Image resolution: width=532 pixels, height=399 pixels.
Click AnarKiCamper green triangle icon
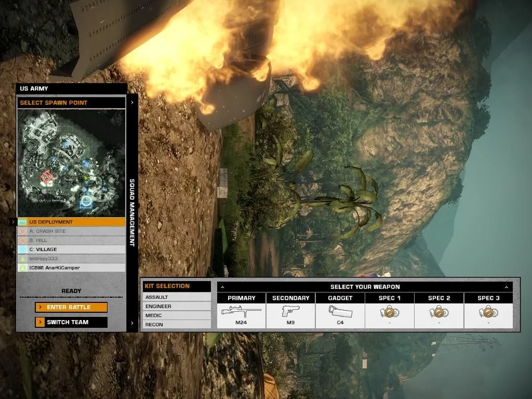click(x=22, y=268)
